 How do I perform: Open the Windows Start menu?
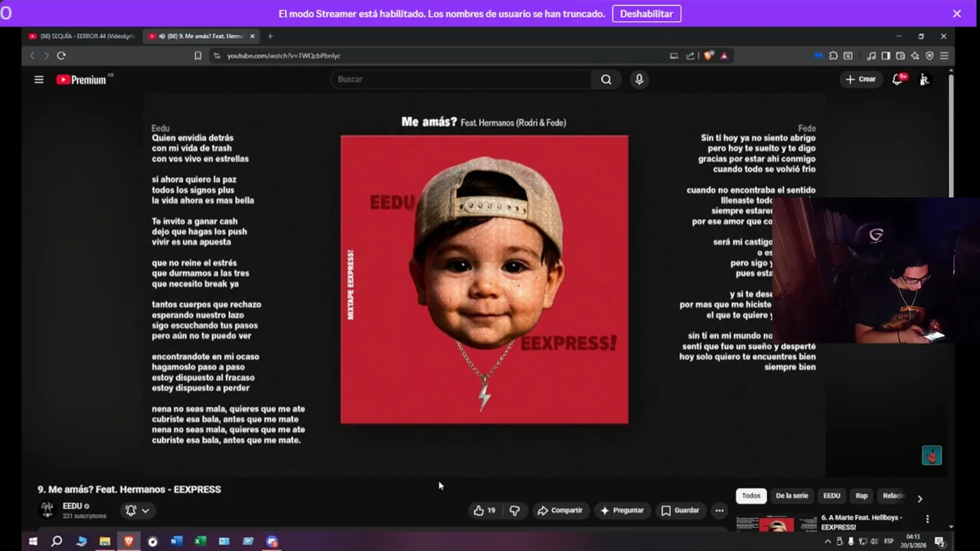point(33,541)
